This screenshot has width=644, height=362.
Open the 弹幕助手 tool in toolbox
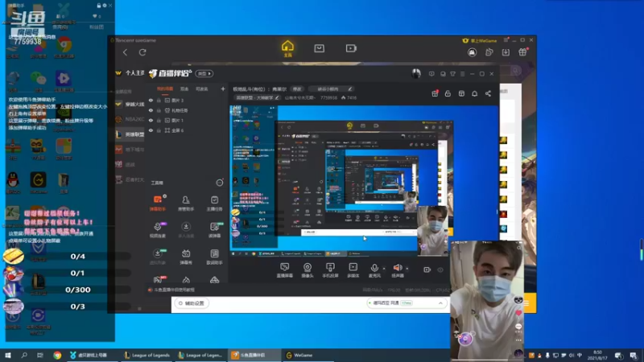pos(157,203)
